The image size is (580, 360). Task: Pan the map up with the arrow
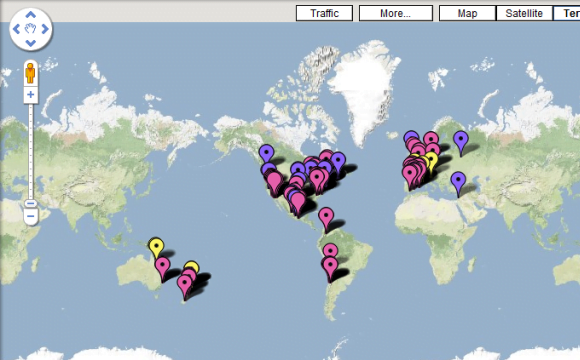click(x=31, y=15)
